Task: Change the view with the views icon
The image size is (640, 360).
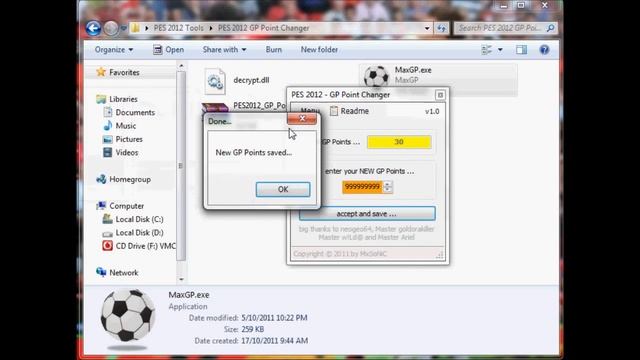Action: [487, 49]
